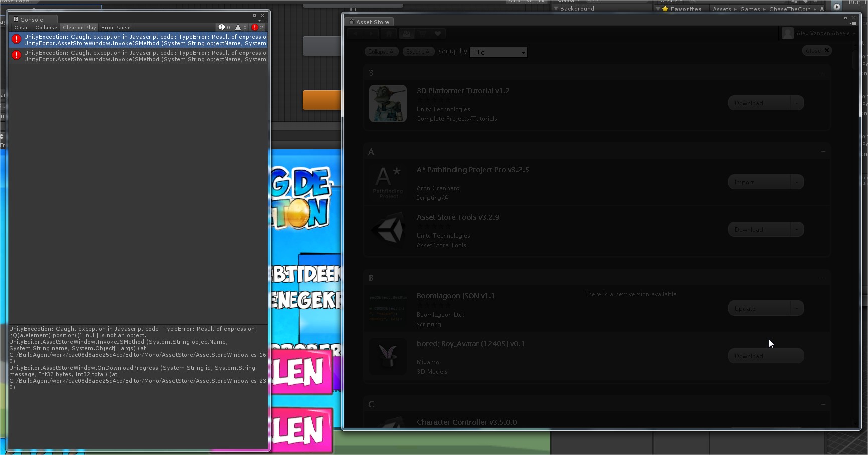Screen dimensions: 868x455
Task: Click the red error icon of second Console entry
Action: (x=16, y=55)
